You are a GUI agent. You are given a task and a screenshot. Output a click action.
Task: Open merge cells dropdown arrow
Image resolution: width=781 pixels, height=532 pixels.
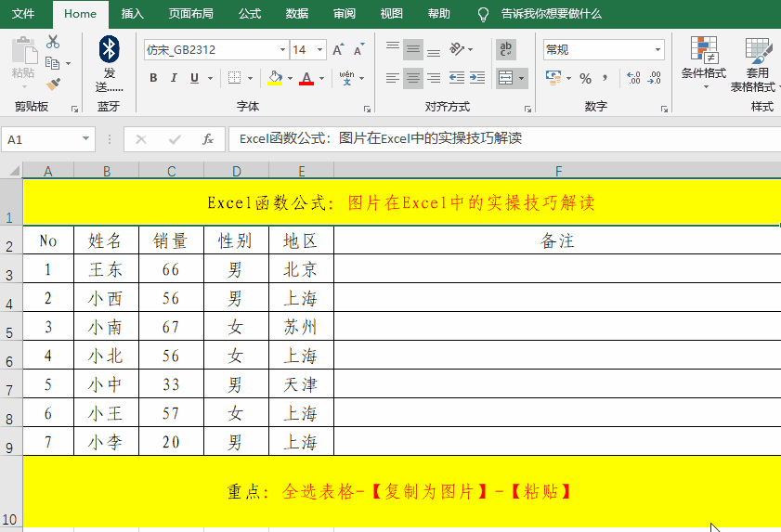coord(522,78)
